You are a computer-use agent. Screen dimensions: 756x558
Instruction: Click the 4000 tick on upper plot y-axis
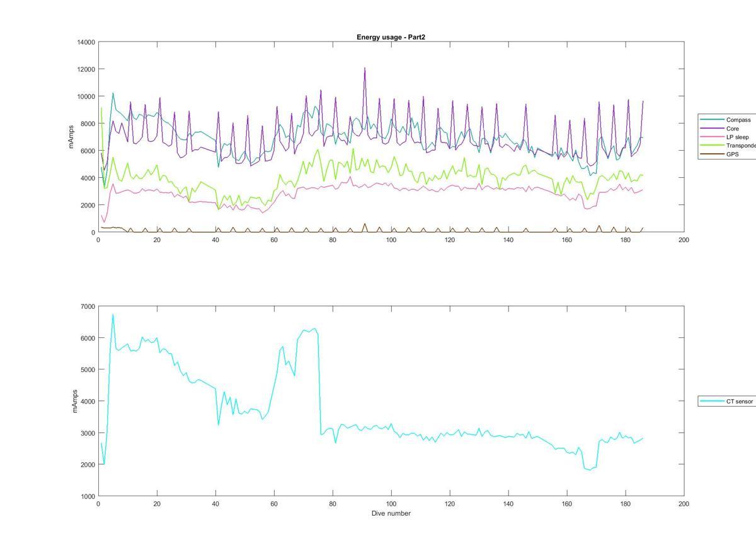tap(88, 178)
